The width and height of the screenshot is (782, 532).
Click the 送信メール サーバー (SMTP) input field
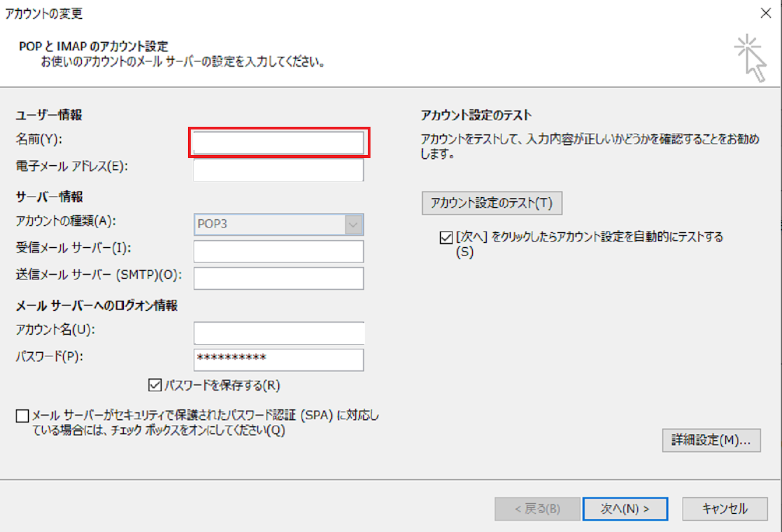coord(278,278)
